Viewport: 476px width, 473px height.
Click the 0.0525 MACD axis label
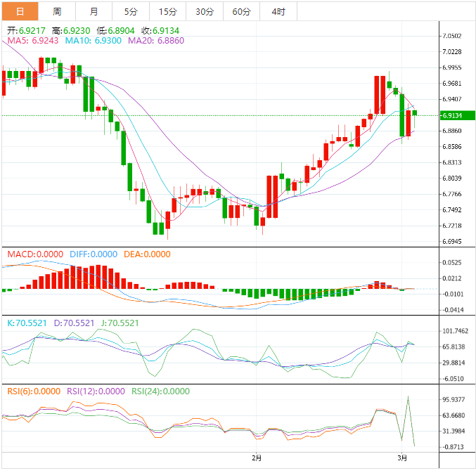[452, 262]
